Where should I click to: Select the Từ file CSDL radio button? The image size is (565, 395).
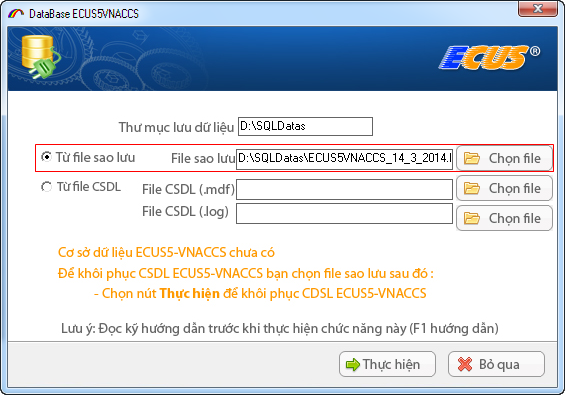(46, 187)
